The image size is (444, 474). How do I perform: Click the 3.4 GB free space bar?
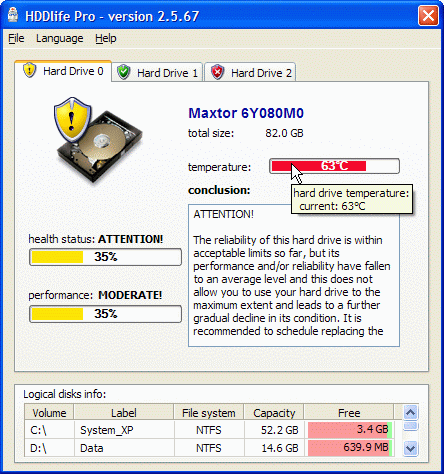coord(350,430)
